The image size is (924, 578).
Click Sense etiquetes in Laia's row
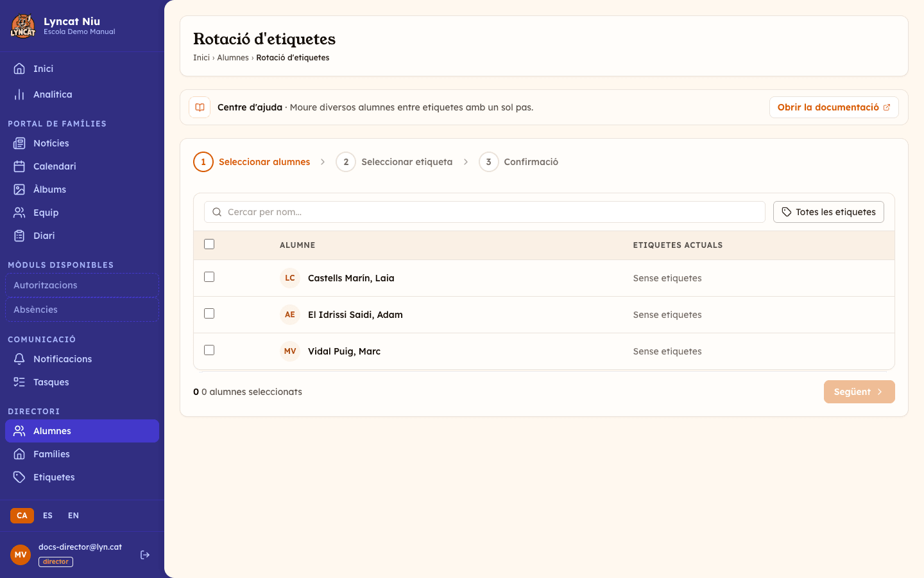[667, 278]
